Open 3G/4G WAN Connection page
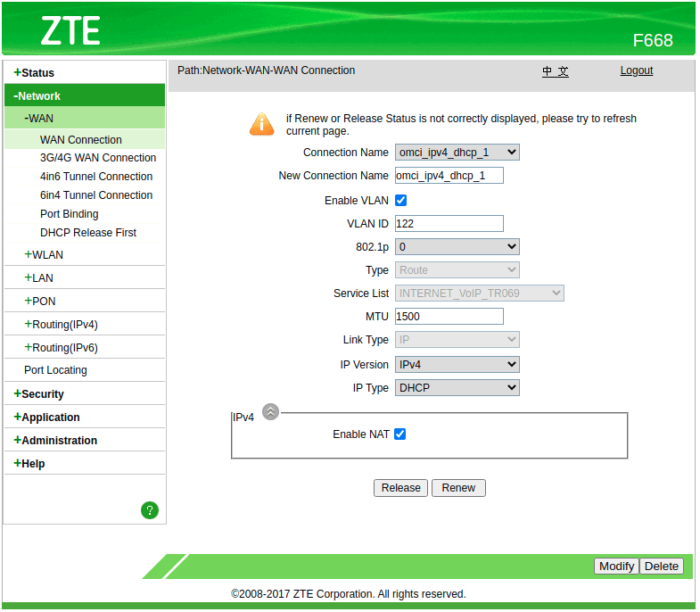This screenshot has width=700, height=612. click(x=98, y=158)
